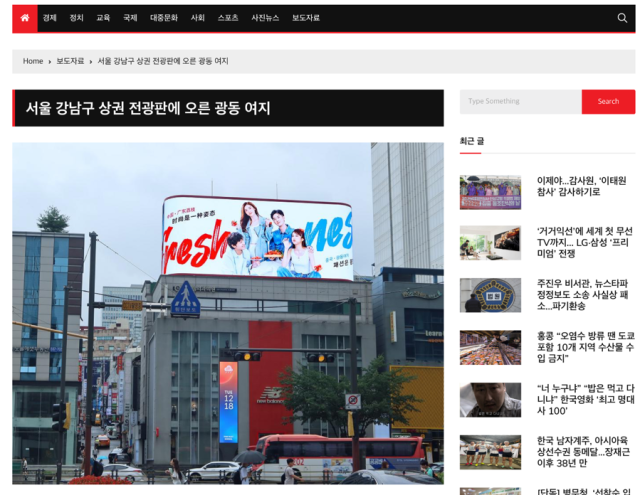Click the 보도자료 breadcrumb link

click(70, 61)
